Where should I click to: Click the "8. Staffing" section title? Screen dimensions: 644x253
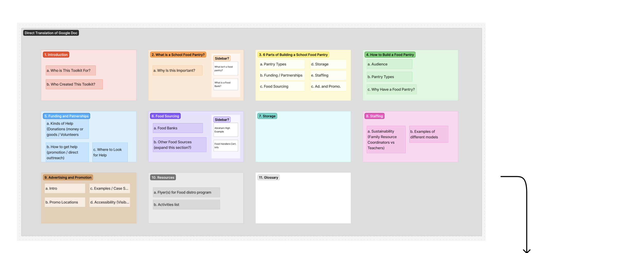click(x=374, y=116)
